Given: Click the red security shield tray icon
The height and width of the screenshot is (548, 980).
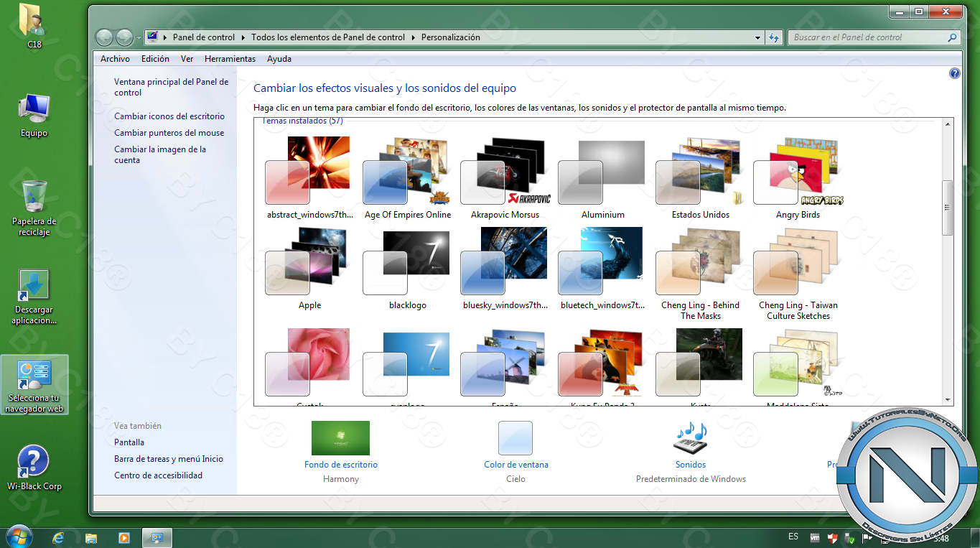Looking at the screenshot, I should pyautogui.click(x=833, y=537).
